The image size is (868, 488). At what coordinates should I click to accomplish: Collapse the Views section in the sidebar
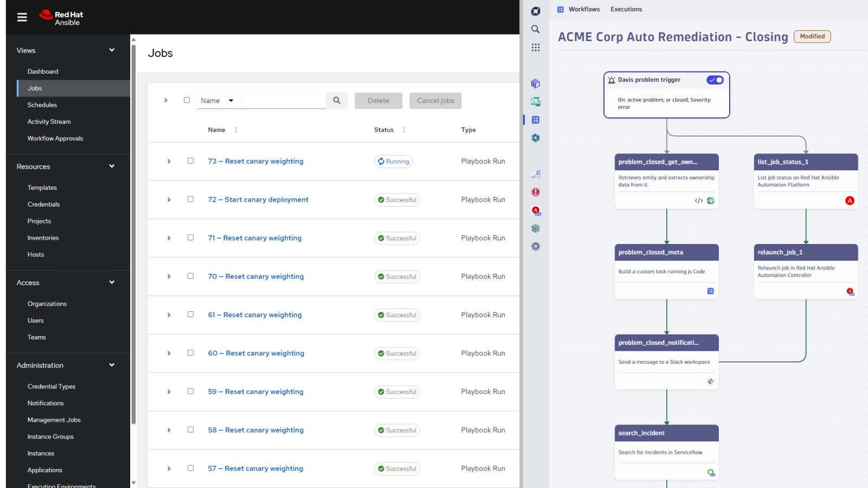(112, 50)
